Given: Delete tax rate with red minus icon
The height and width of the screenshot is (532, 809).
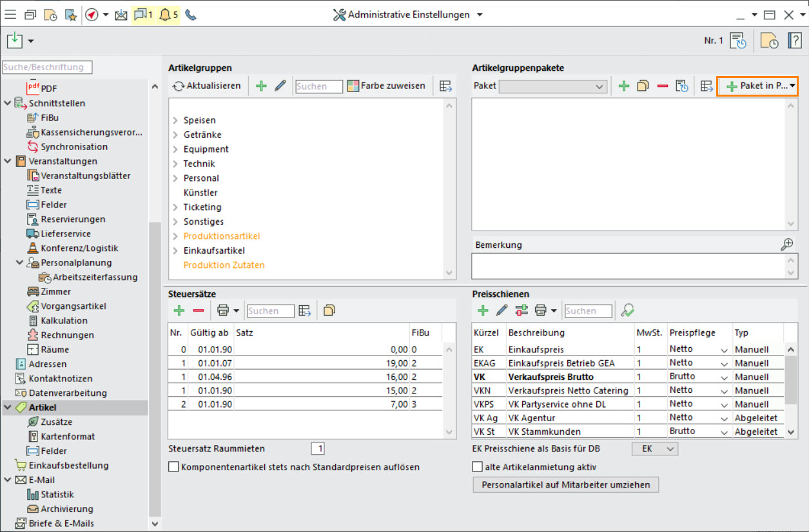Looking at the screenshot, I should pyautogui.click(x=199, y=310).
